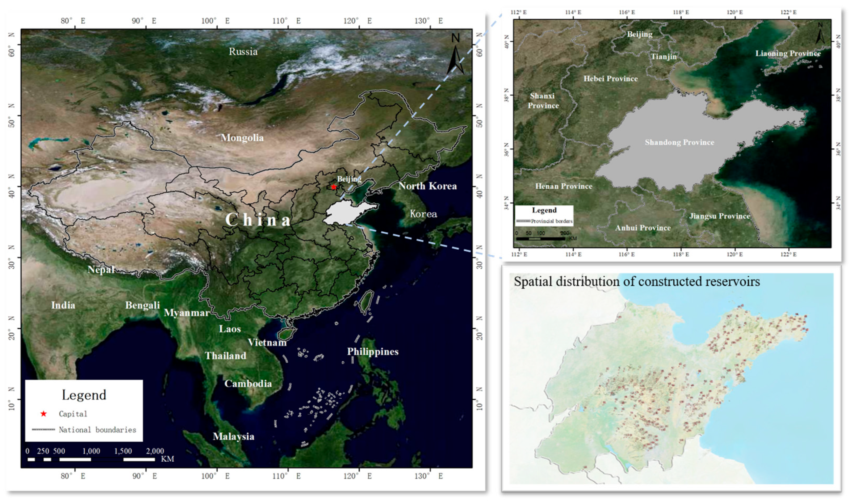Click the National boundaries line symbol in legend

coord(43,430)
